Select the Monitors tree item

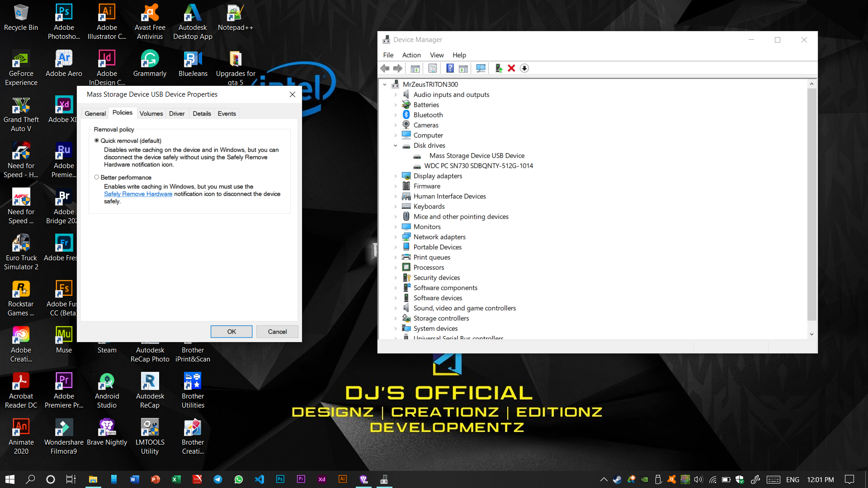pyautogui.click(x=427, y=227)
